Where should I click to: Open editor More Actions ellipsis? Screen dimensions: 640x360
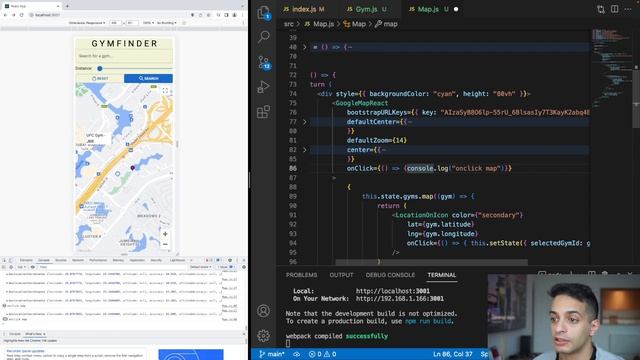tap(628, 9)
